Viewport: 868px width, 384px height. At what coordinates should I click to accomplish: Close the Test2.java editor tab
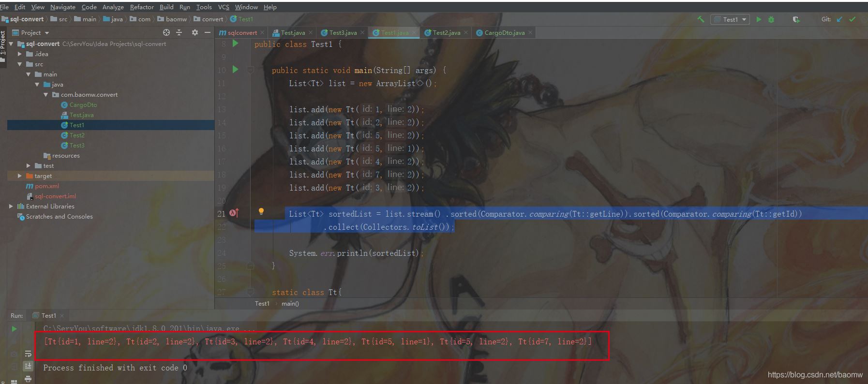[466, 33]
